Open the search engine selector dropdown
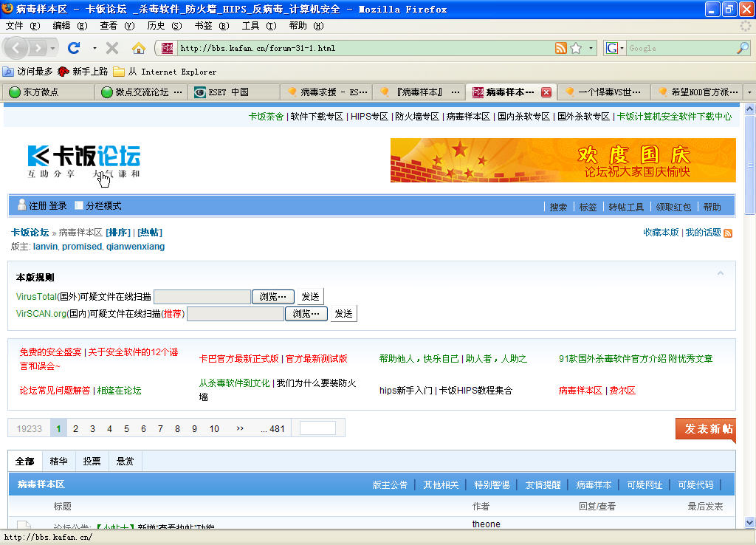 (622, 48)
